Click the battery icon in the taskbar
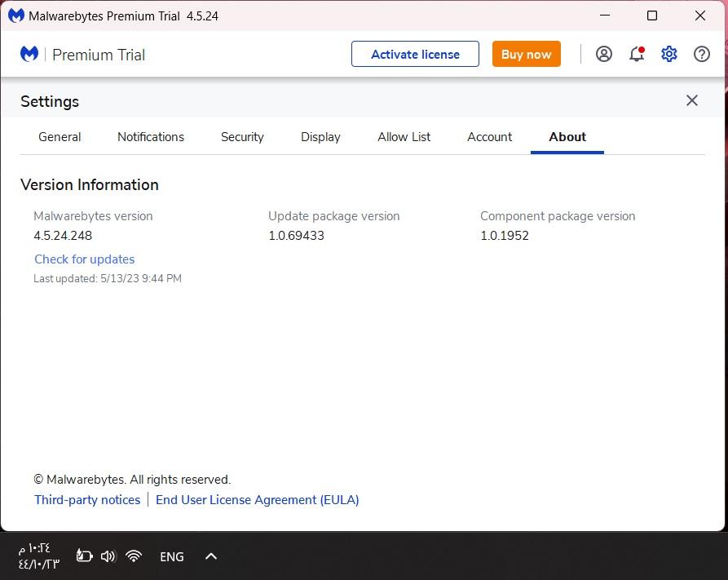Screen dimensions: 728x580 point(85,556)
